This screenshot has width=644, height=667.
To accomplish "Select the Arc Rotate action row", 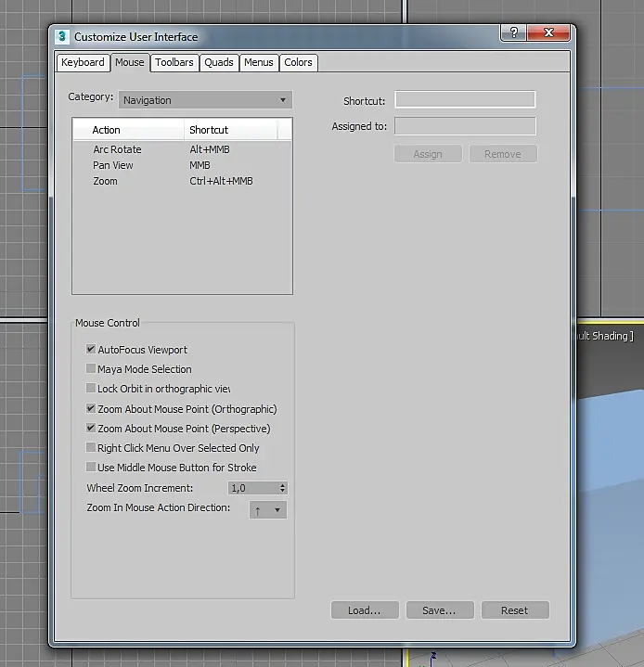I will tap(182, 149).
